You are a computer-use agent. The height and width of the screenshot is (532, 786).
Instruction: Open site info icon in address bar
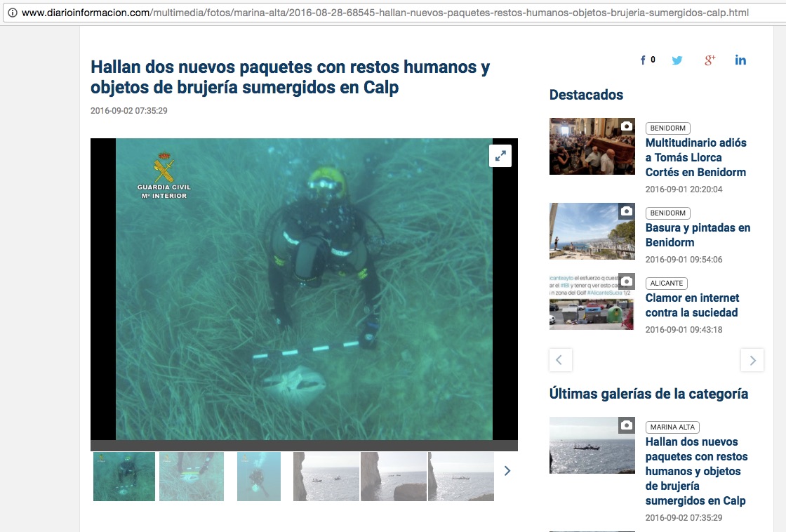coord(12,13)
